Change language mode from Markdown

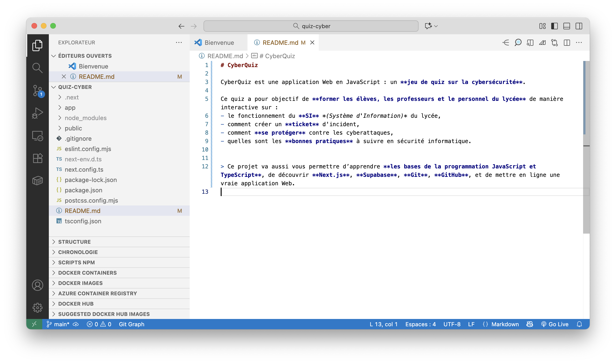(x=505, y=324)
